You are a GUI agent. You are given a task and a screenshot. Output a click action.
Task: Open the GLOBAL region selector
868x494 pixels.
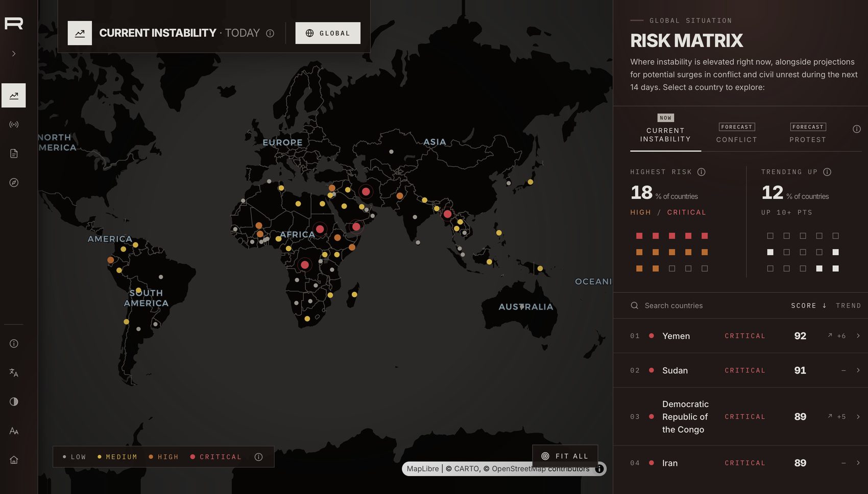(328, 33)
